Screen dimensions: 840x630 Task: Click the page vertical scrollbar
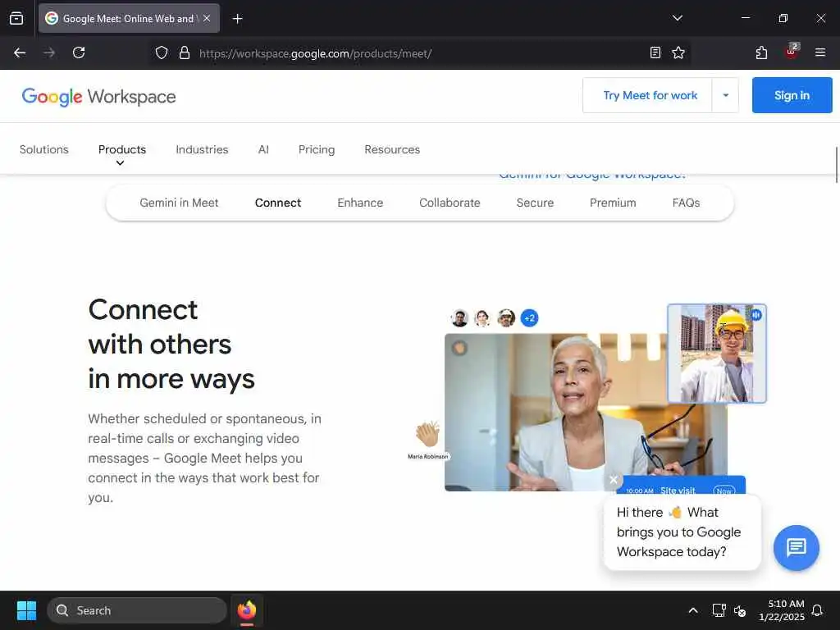pyautogui.click(x=836, y=164)
